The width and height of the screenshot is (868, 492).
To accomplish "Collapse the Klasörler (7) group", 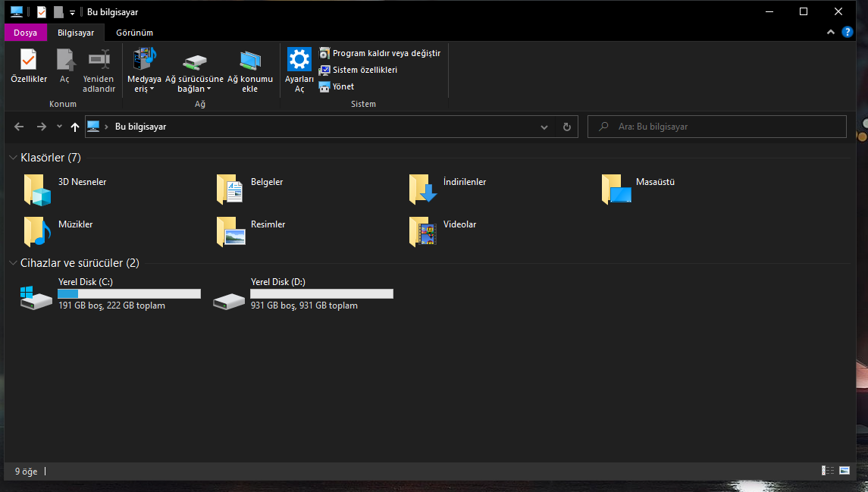I will (14, 158).
